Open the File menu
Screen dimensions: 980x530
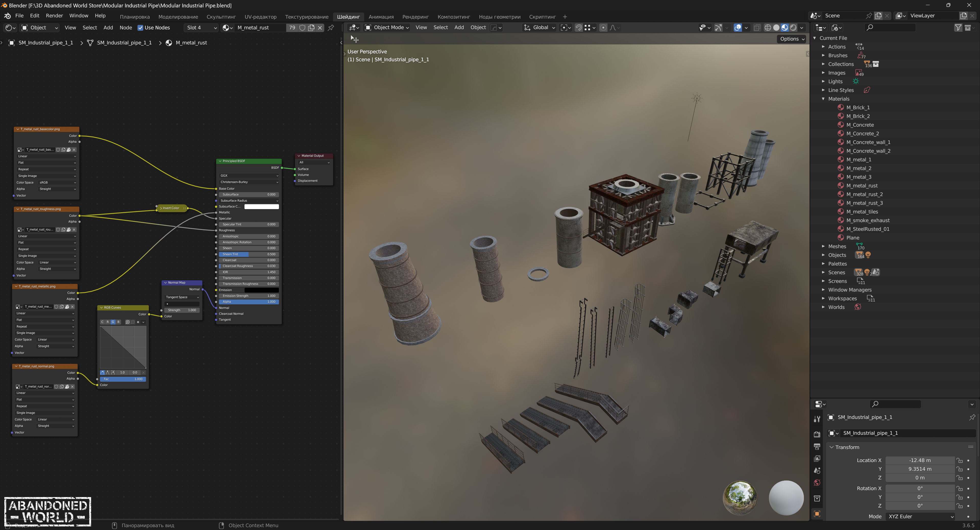click(x=19, y=16)
